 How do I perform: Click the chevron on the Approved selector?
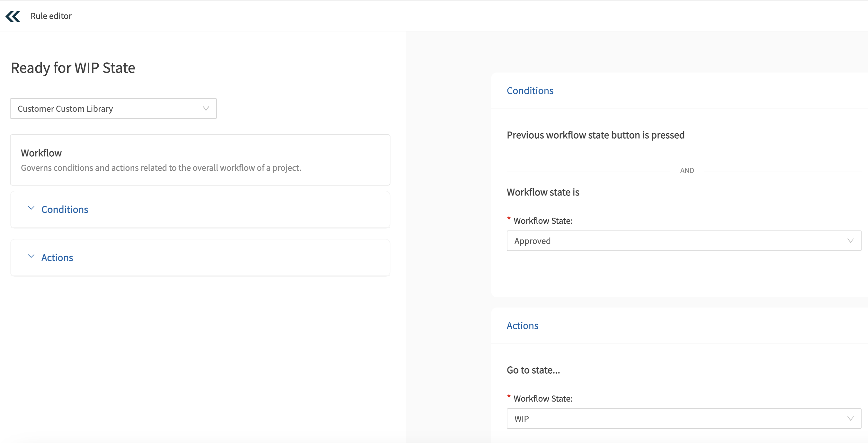850,241
